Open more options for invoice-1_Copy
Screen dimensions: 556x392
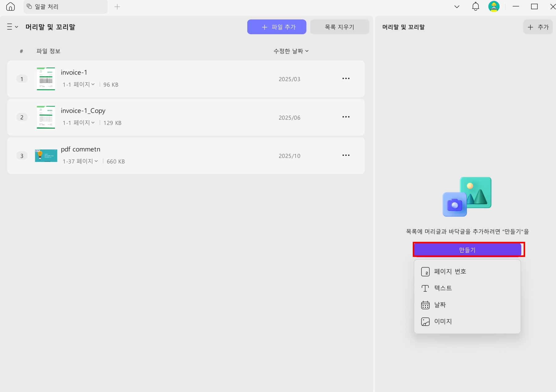[x=346, y=117]
